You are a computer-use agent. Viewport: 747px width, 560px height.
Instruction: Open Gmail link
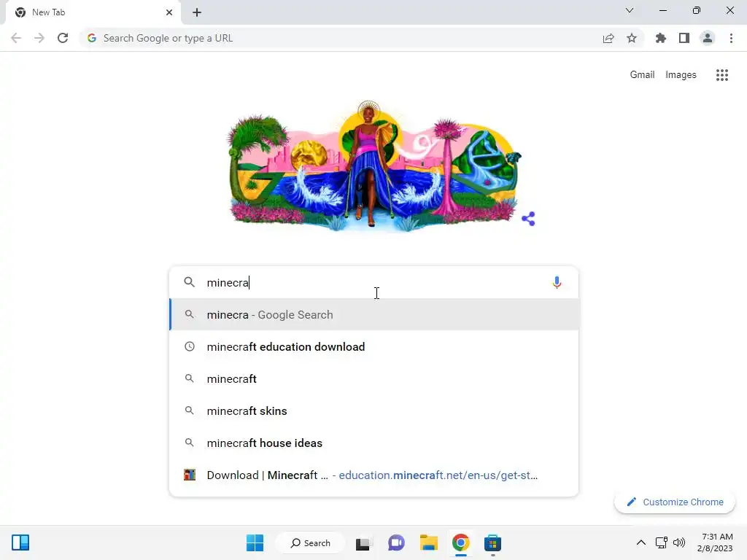[x=642, y=75]
